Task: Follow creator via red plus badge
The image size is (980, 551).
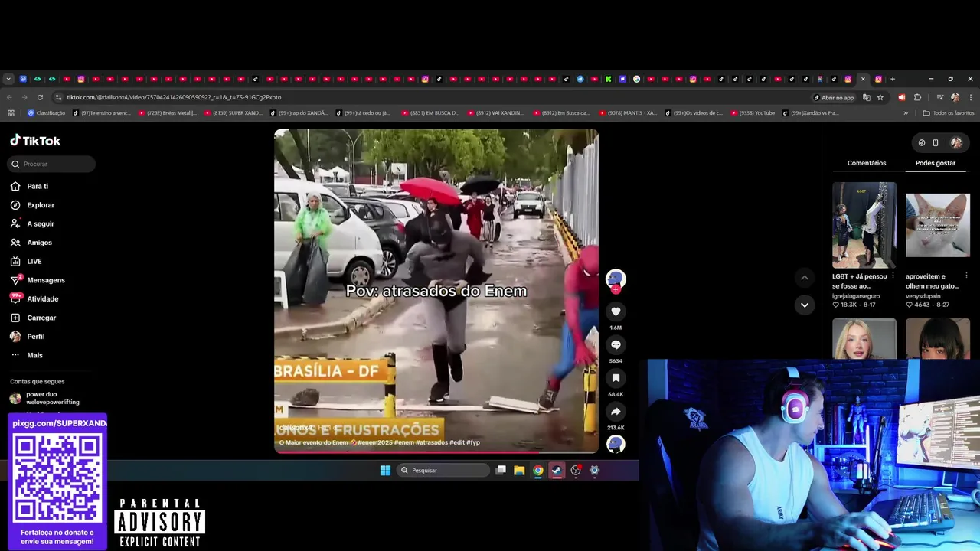Action: click(x=616, y=290)
